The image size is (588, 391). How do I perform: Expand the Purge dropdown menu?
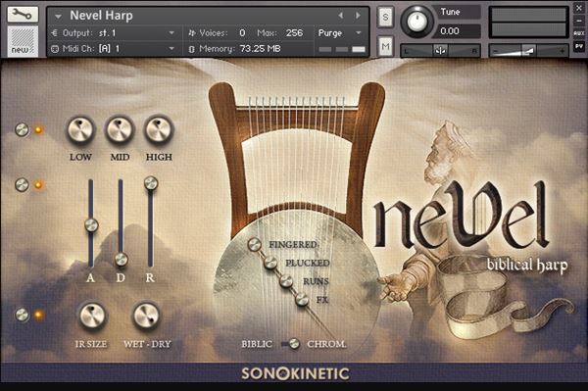click(x=340, y=33)
